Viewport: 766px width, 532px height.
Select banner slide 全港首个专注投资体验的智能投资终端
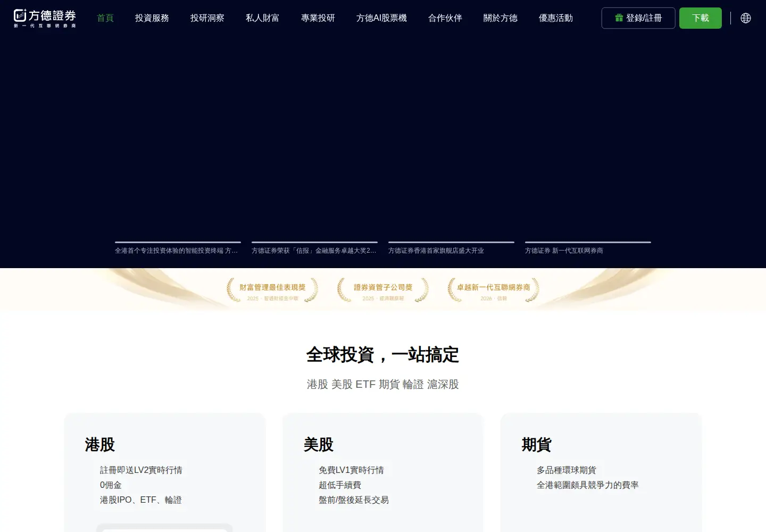coord(178,249)
